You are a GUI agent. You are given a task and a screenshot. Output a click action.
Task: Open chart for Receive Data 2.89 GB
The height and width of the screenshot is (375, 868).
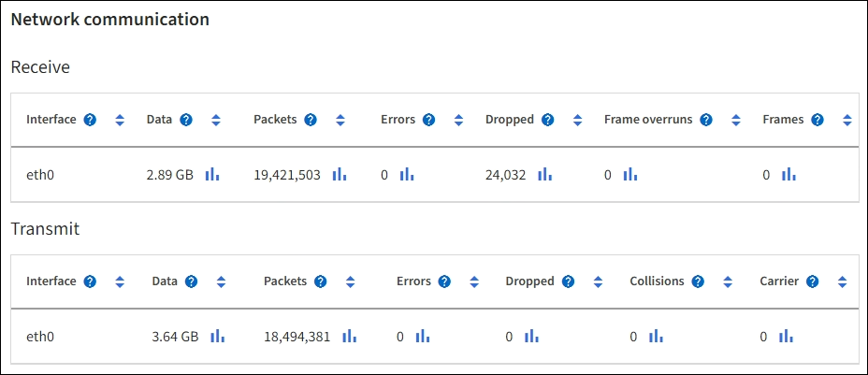212,174
